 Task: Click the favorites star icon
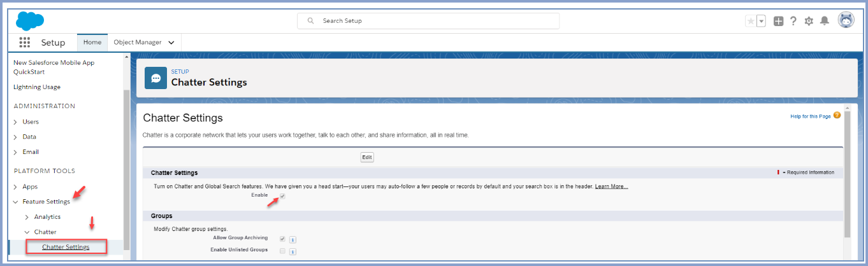pos(751,21)
